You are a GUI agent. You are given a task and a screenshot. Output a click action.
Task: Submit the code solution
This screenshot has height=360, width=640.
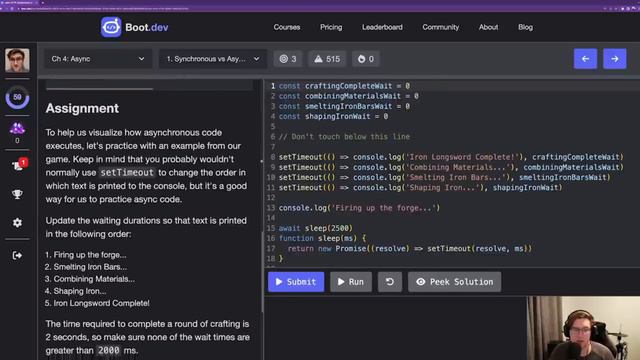coord(296,282)
